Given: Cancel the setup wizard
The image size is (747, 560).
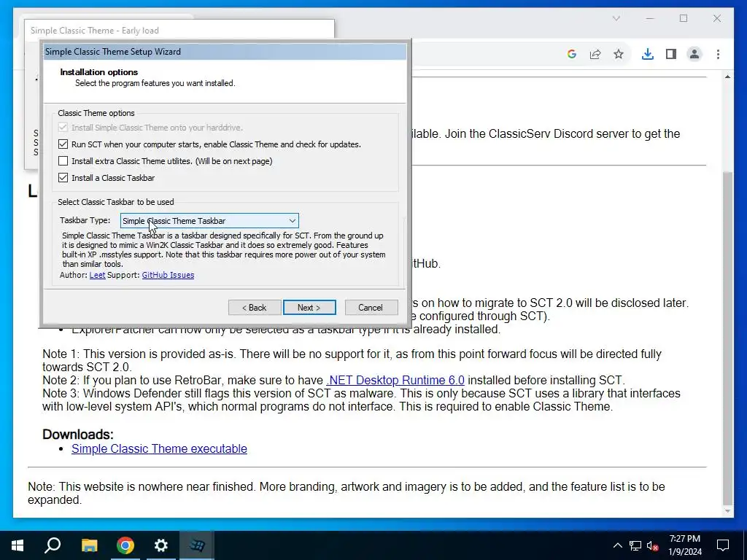Looking at the screenshot, I should click(x=371, y=308).
